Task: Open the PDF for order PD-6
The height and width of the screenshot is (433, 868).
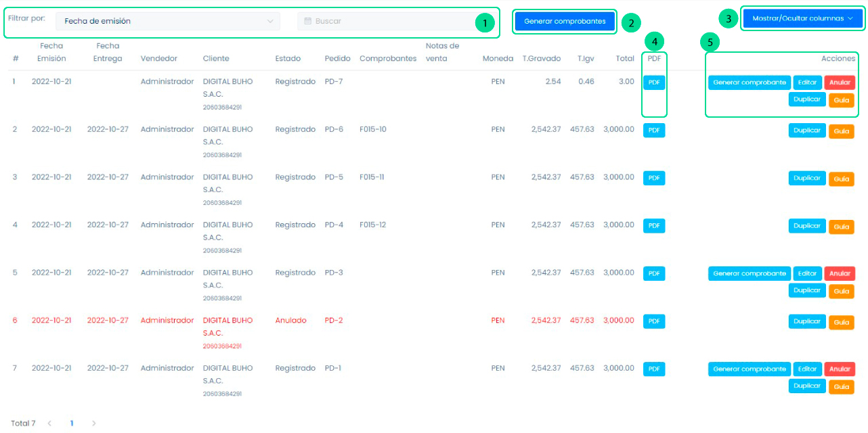Action: click(x=654, y=130)
